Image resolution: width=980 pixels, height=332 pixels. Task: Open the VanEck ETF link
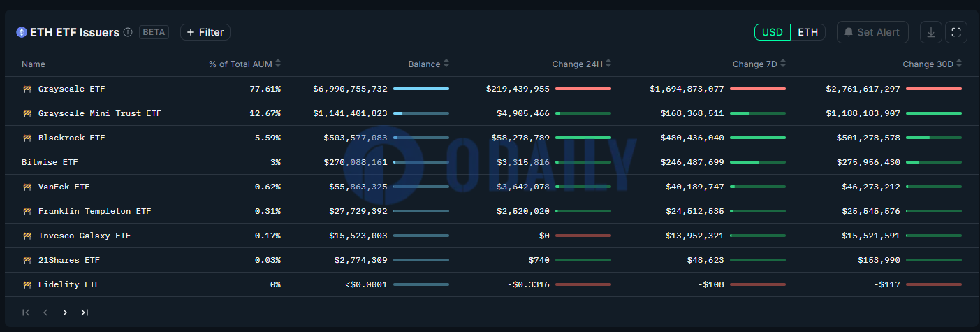click(64, 187)
